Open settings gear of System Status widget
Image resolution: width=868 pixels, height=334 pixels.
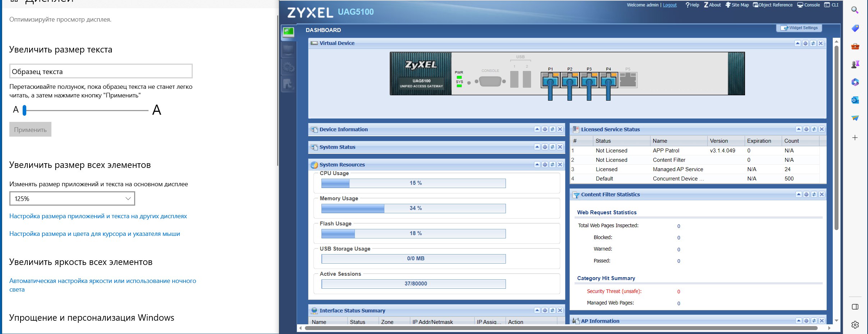point(545,147)
